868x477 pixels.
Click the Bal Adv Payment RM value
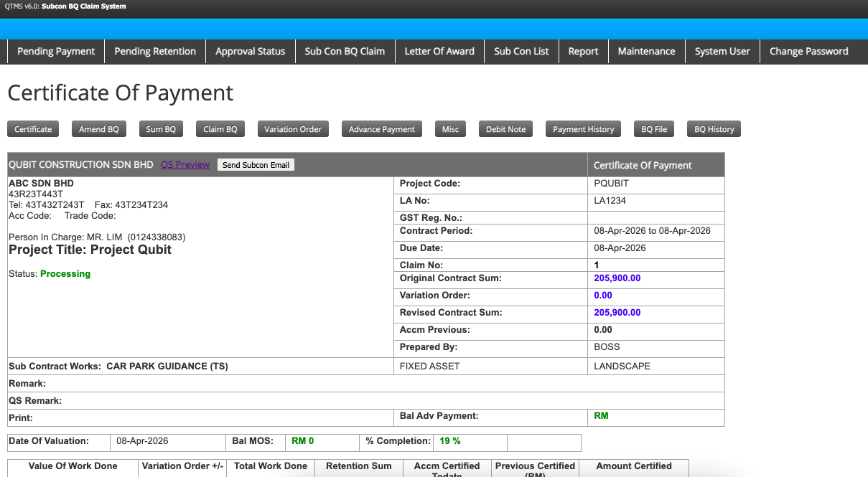coord(601,416)
